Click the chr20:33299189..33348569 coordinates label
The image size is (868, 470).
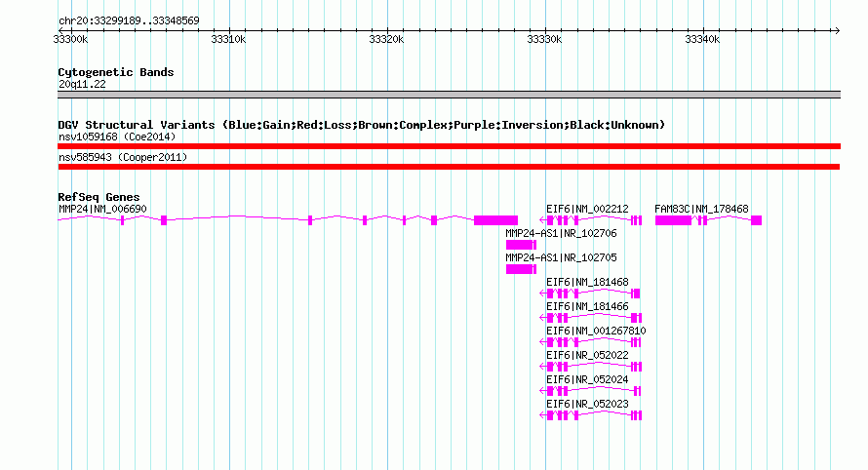(x=129, y=20)
